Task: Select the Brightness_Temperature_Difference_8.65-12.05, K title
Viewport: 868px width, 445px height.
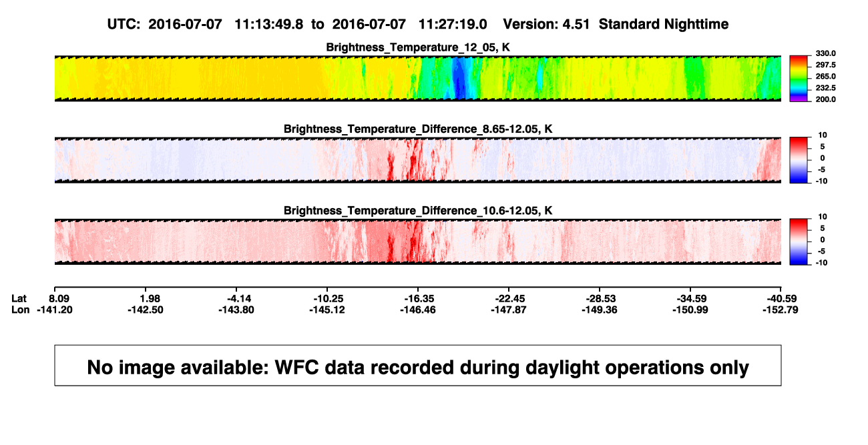Action: click(x=418, y=129)
